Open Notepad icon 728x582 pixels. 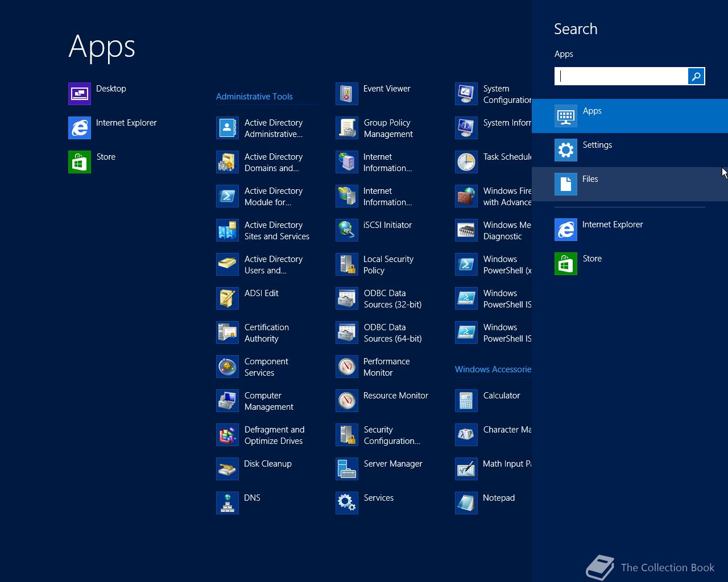pos(466,503)
